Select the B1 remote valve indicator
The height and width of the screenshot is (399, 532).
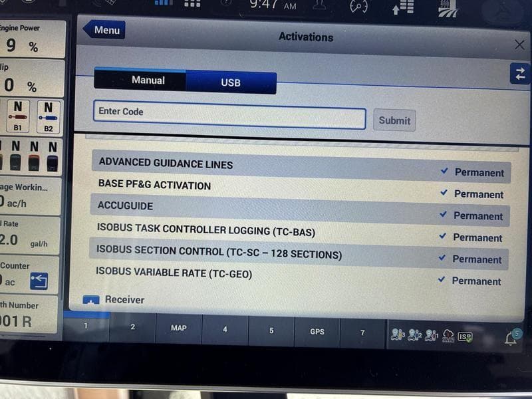tap(18, 116)
